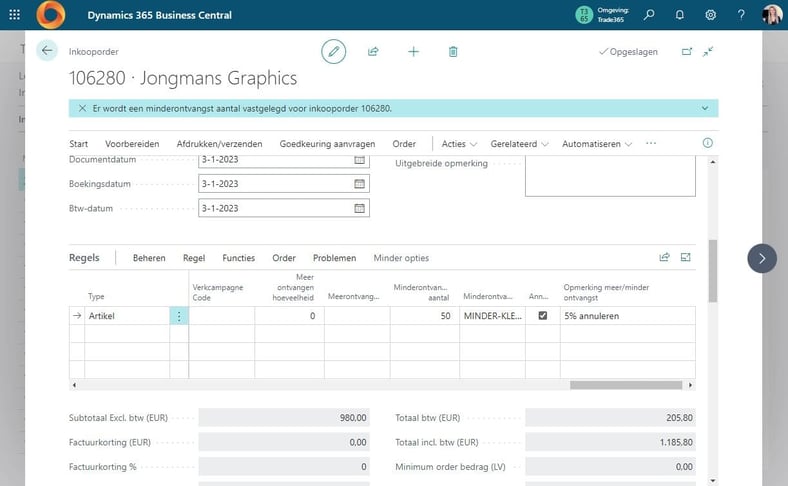Image resolution: width=788 pixels, height=486 pixels.
Task: Create new order with plus icon
Action: point(413,51)
